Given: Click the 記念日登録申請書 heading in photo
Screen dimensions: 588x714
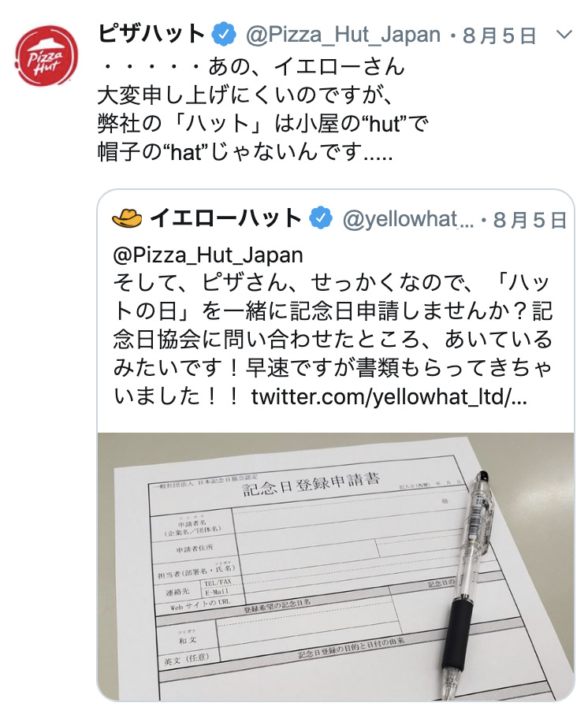Looking at the screenshot, I should tap(311, 484).
